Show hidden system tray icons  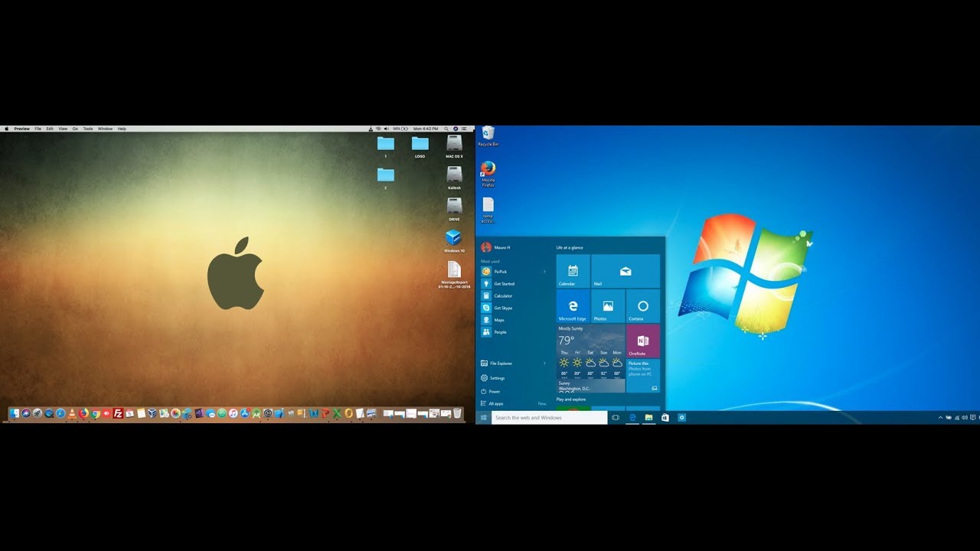click(x=940, y=417)
